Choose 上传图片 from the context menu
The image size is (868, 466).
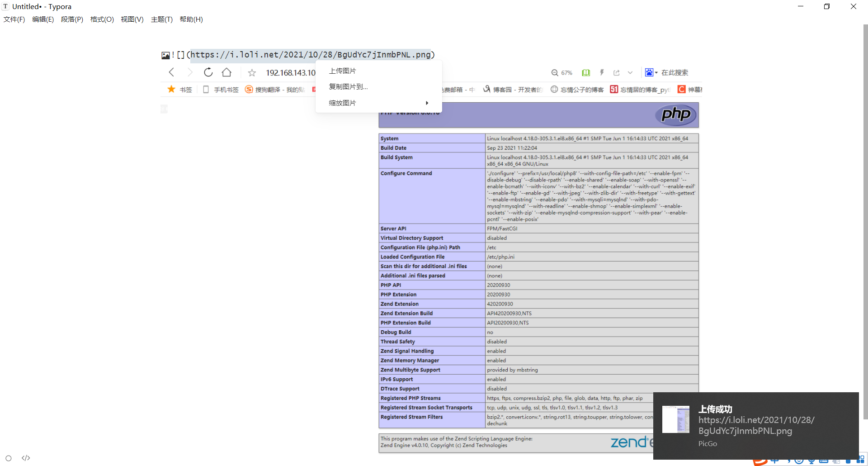click(x=378, y=71)
